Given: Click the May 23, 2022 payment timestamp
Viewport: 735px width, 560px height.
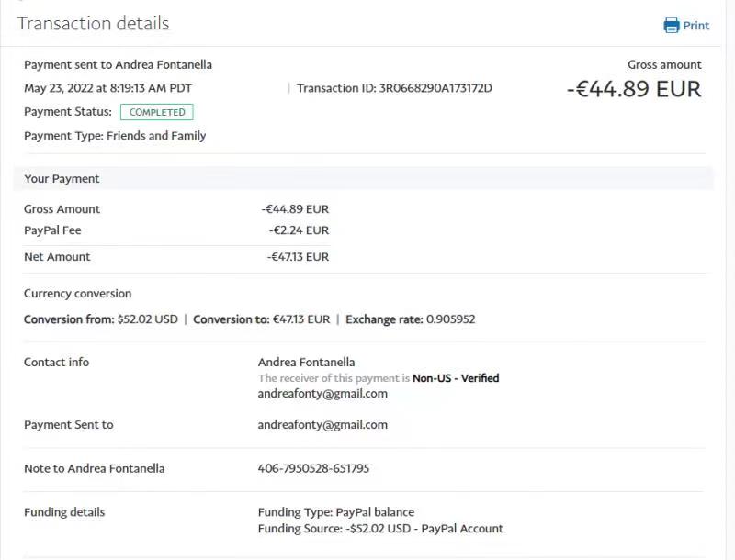Looking at the screenshot, I should [107, 88].
